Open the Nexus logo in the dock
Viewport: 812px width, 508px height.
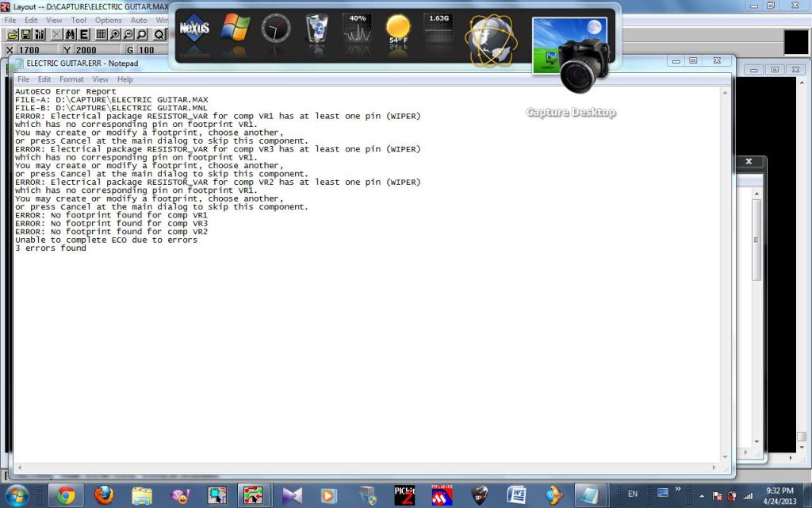pos(194,29)
